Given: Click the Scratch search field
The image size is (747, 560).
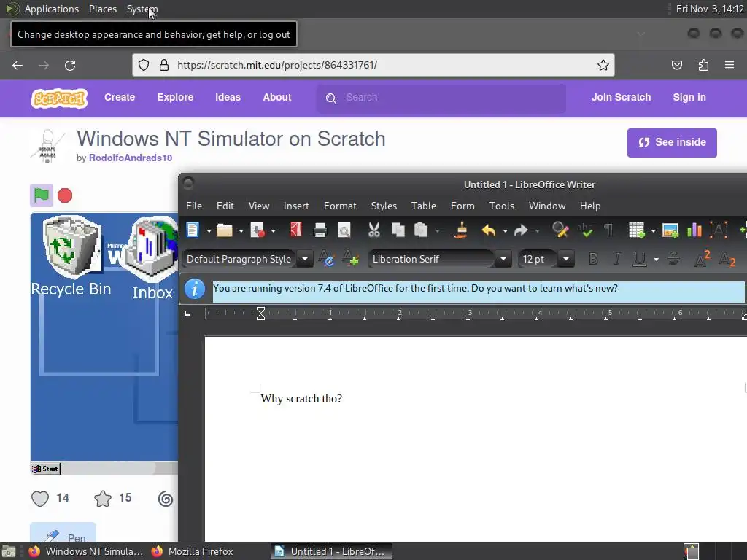Looking at the screenshot, I should (441, 98).
